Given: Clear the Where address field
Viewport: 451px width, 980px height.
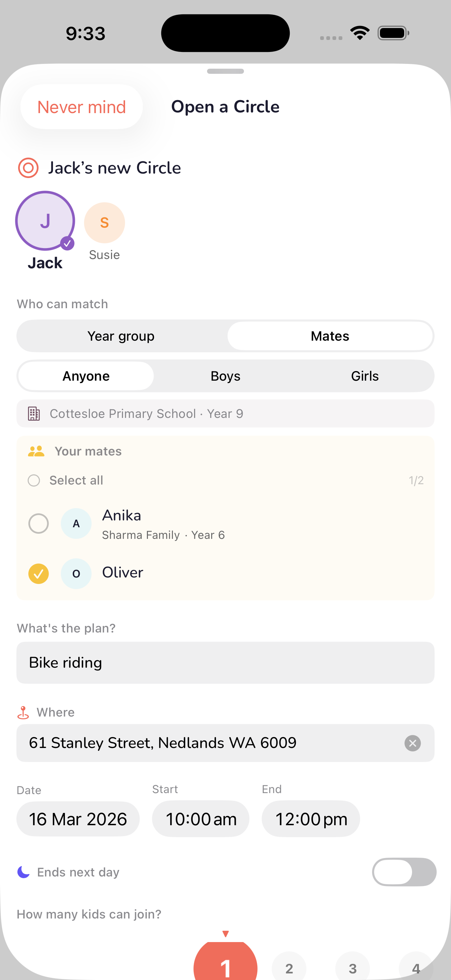Looking at the screenshot, I should coord(412,743).
